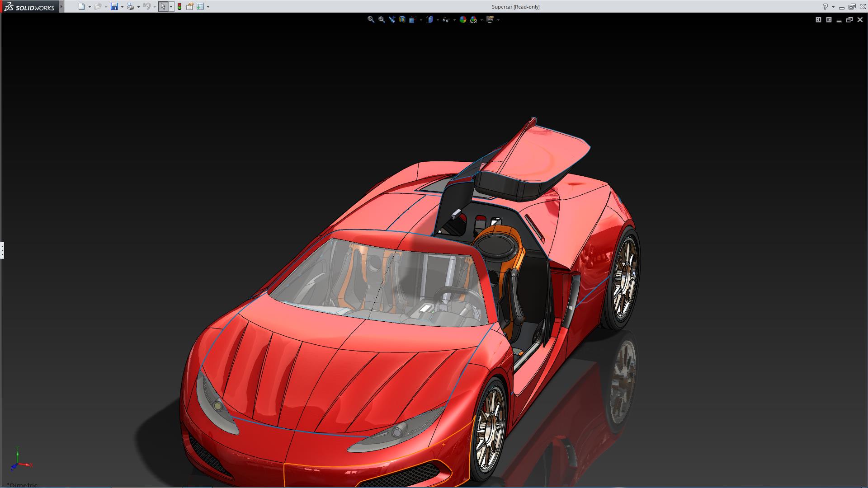Image resolution: width=868 pixels, height=488 pixels.
Task: Click the View Orientation icon
Action: pyautogui.click(x=412, y=19)
